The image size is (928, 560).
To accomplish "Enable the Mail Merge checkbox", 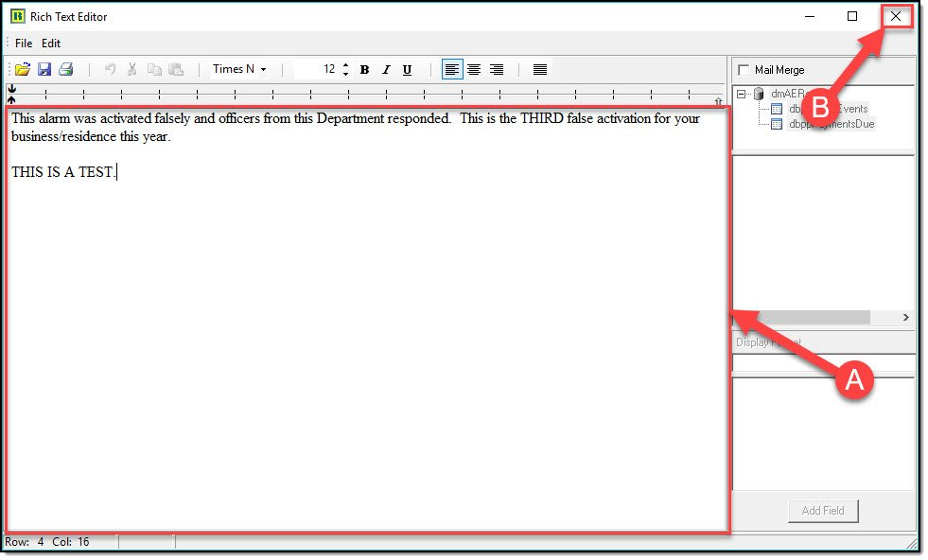I will (x=744, y=70).
